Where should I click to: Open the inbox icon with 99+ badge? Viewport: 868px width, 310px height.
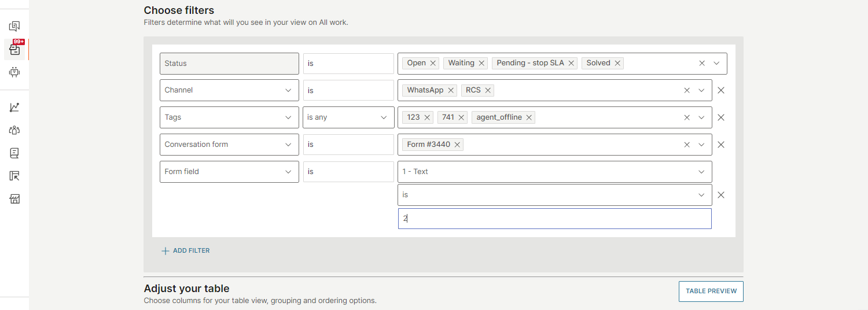14,50
